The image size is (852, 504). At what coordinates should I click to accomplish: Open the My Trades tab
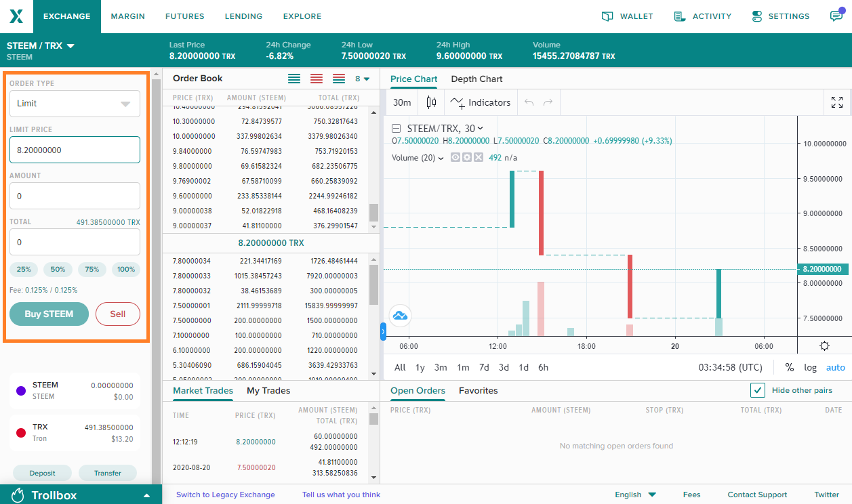pos(268,390)
